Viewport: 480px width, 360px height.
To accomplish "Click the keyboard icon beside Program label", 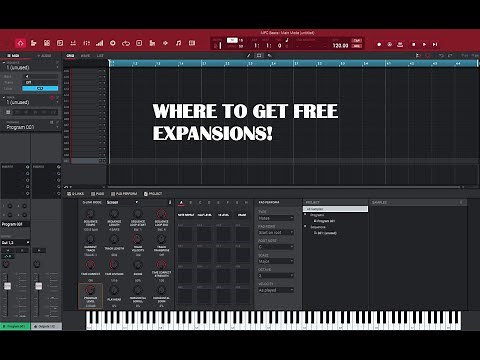I will click(52, 122).
